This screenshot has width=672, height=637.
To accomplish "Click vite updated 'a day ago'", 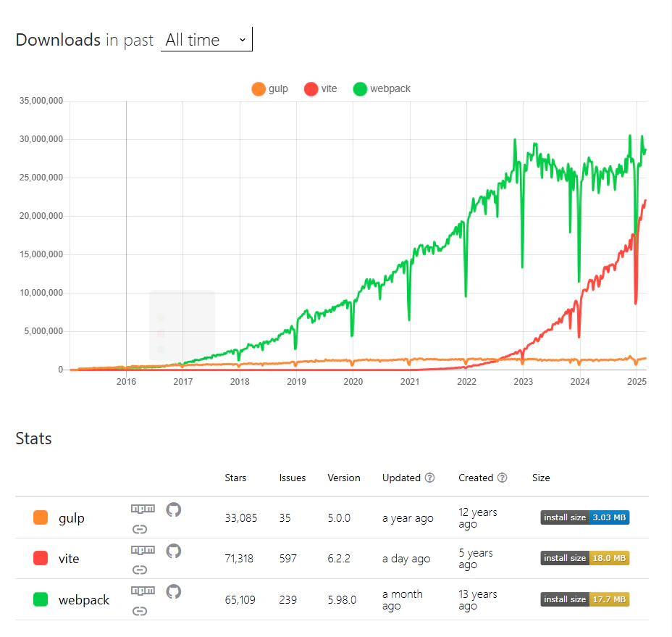I will pyautogui.click(x=406, y=559).
